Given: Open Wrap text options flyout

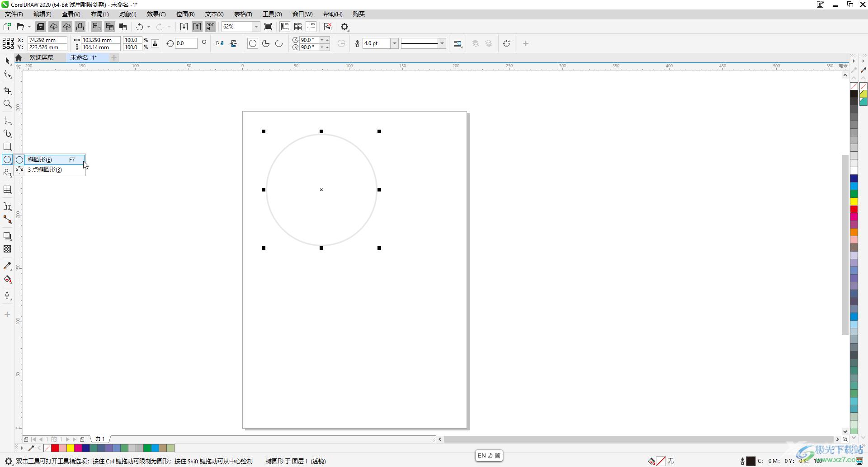Looking at the screenshot, I should (x=458, y=43).
